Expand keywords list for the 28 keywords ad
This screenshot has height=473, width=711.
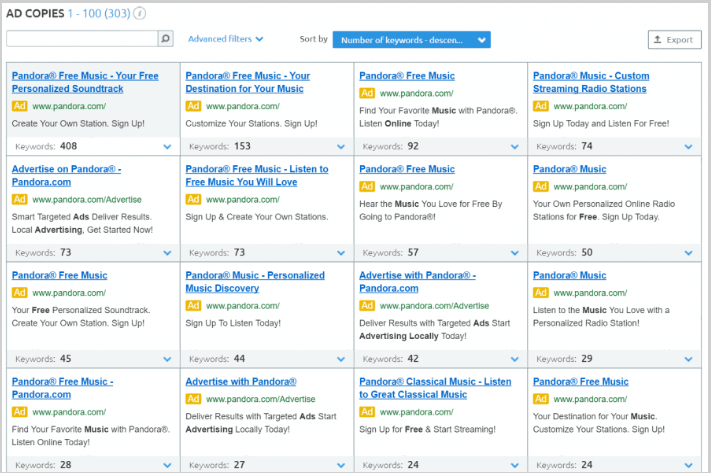167,465
